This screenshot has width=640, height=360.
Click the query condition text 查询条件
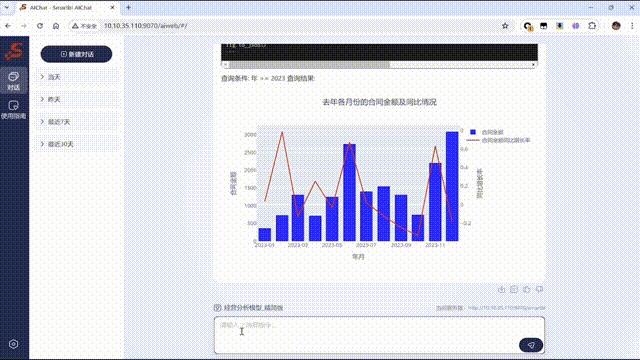pyautogui.click(x=236, y=78)
